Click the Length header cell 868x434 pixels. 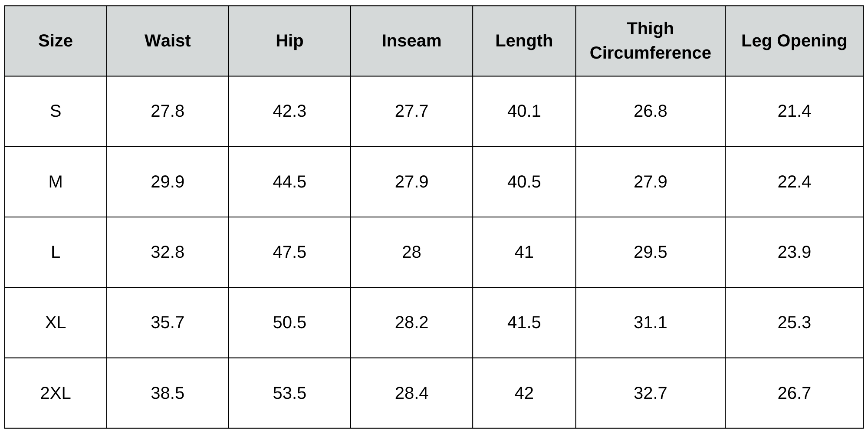(x=524, y=41)
